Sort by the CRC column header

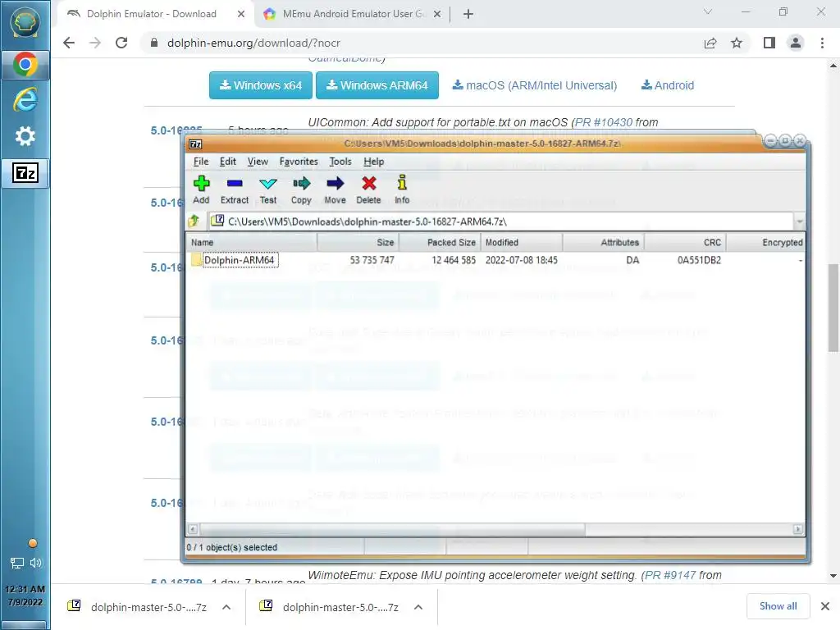tap(685, 242)
